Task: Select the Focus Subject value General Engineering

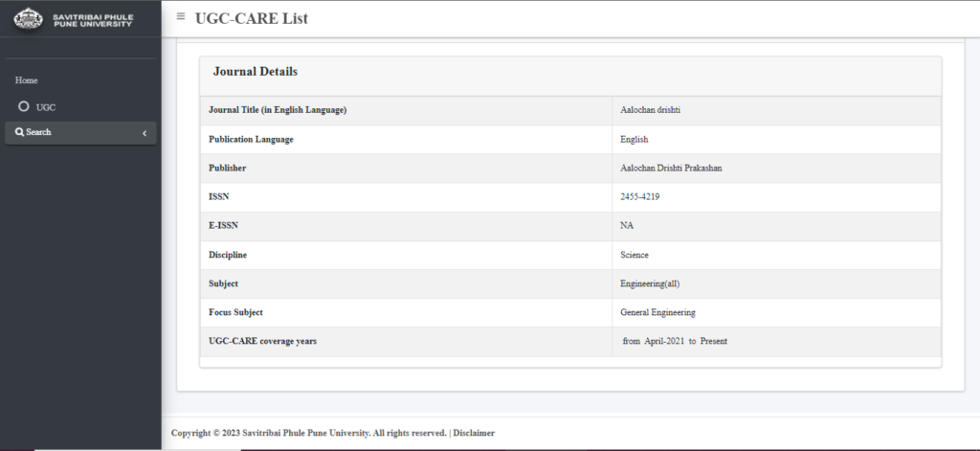Action: click(657, 313)
